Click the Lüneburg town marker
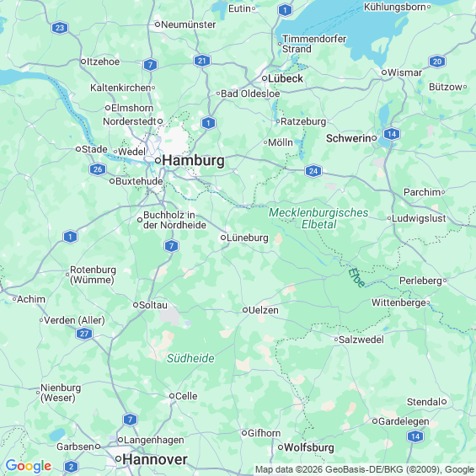The width and height of the screenshot is (476, 476). [x=223, y=238]
